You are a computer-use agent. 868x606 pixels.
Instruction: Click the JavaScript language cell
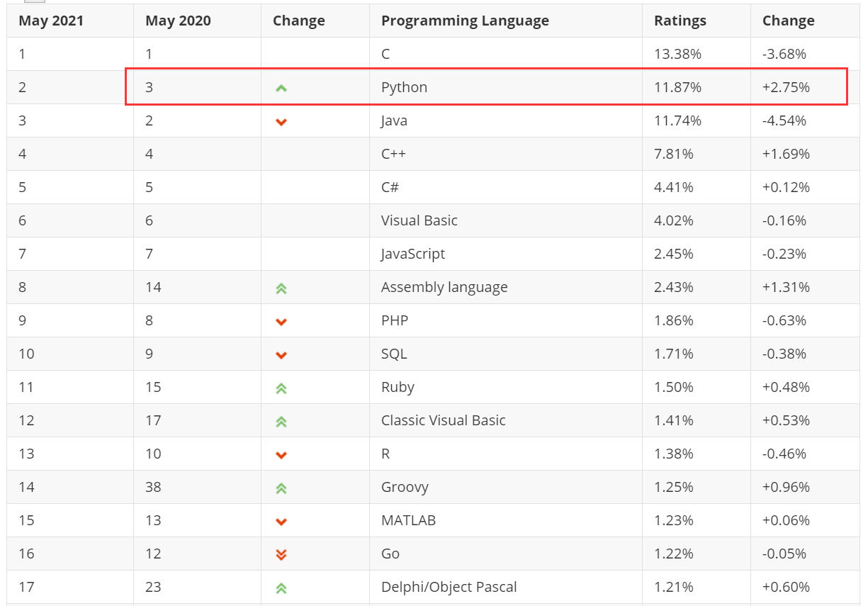click(x=413, y=254)
